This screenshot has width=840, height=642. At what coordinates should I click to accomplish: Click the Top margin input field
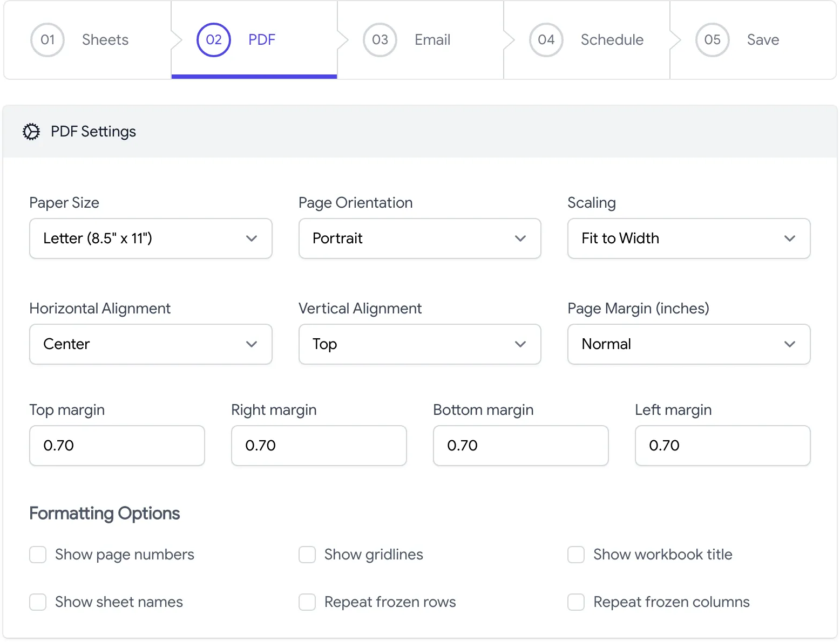pos(117,446)
